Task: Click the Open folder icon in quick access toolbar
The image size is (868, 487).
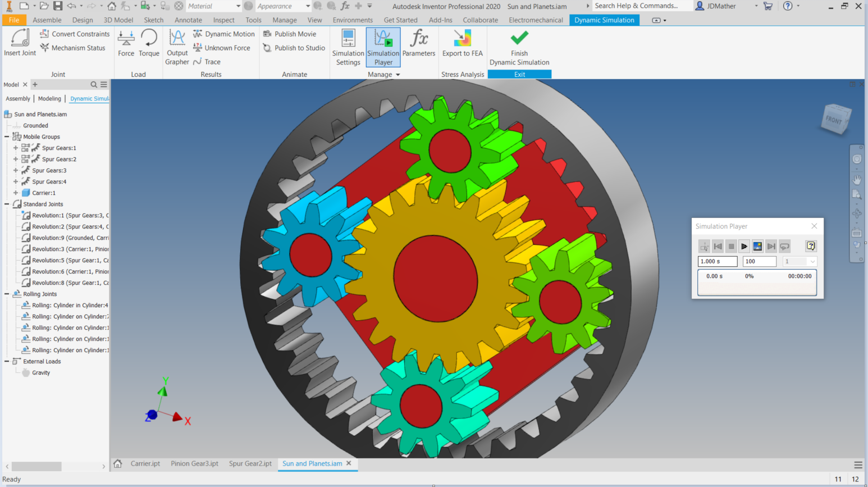Action: click(44, 6)
